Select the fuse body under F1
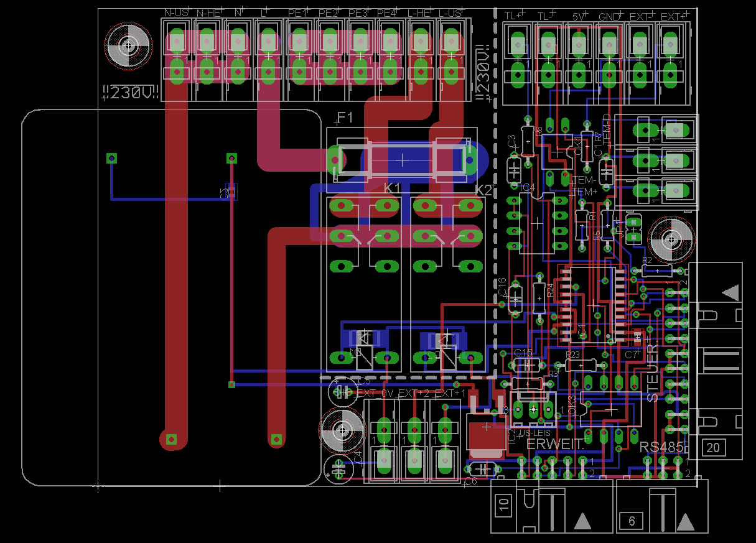Image resolution: width=756 pixels, height=543 pixels. [x=401, y=159]
